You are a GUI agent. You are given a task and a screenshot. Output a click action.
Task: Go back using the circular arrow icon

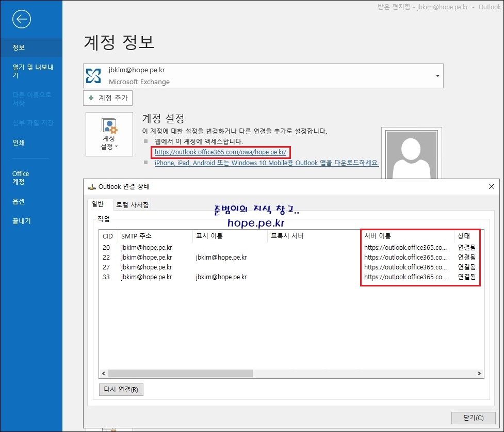(22, 19)
